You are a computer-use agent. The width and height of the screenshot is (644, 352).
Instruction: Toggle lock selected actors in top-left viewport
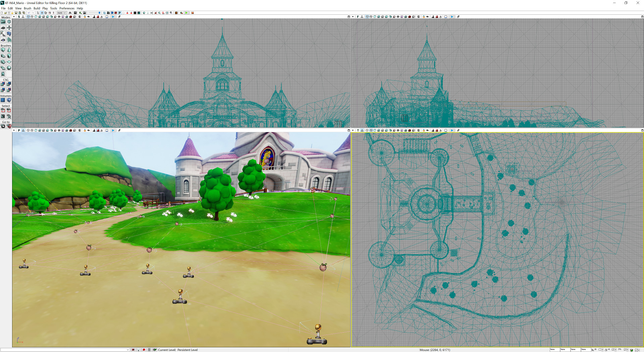tap(85, 17)
